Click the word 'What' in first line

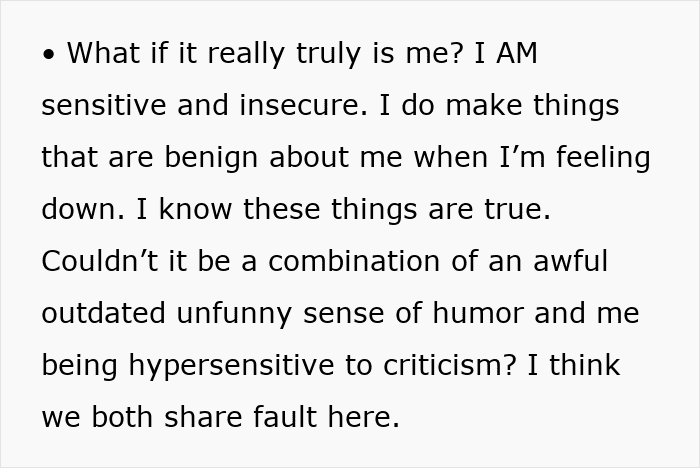tap(104, 53)
